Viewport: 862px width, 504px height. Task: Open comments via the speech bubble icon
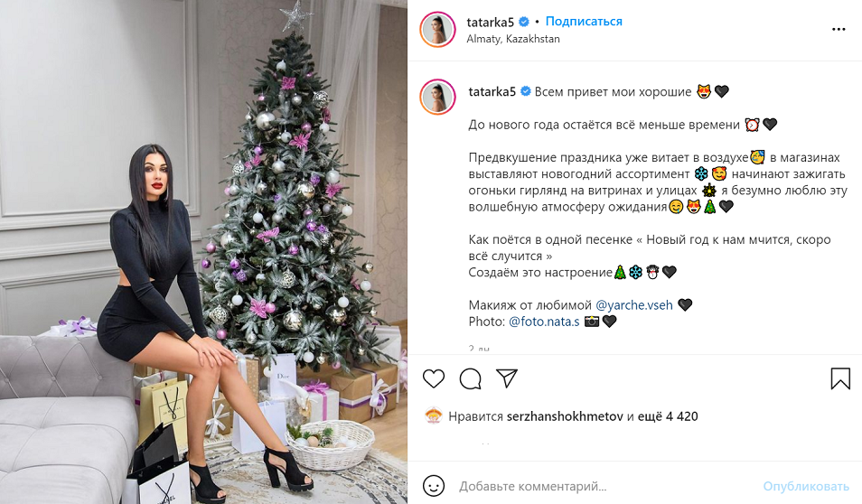point(471,378)
